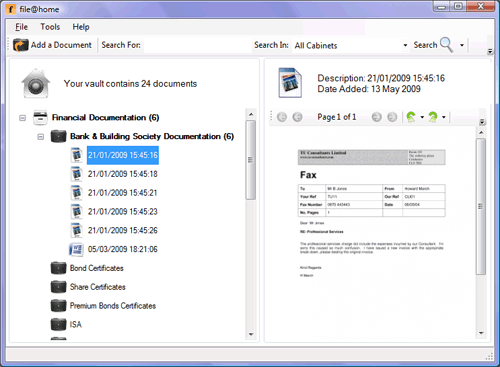The width and height of the screenshot is (500, 367).
Task: Open the Tools menu
Action: (50, 27)
